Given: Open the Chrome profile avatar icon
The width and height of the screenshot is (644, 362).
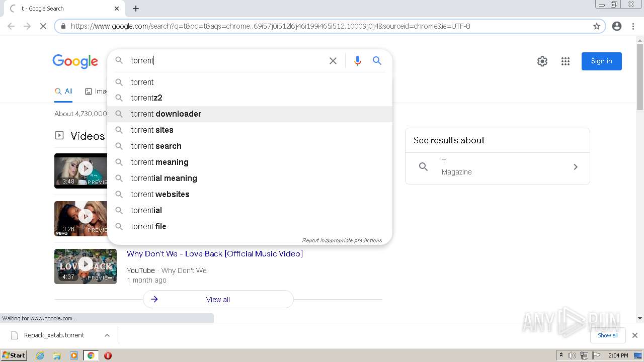Looking at the screenshot, I should [x=617, y=26].
